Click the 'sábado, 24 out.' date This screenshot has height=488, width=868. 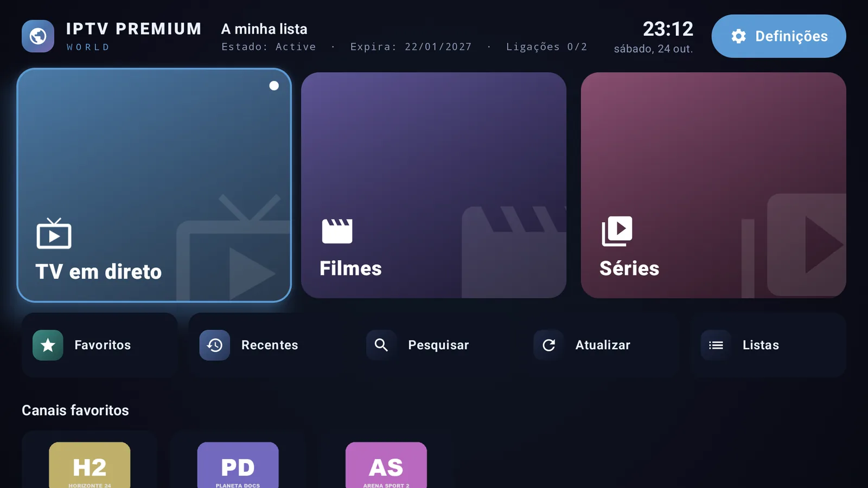[653, 49]
